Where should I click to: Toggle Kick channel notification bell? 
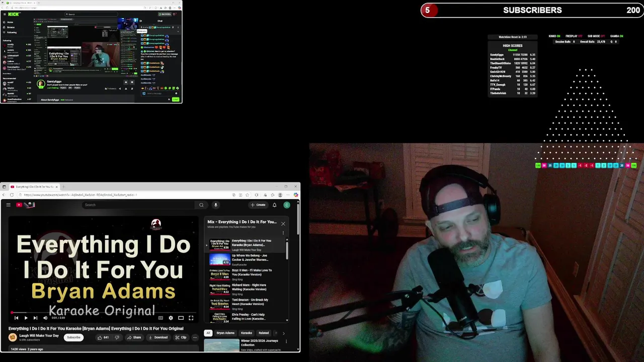126,82
